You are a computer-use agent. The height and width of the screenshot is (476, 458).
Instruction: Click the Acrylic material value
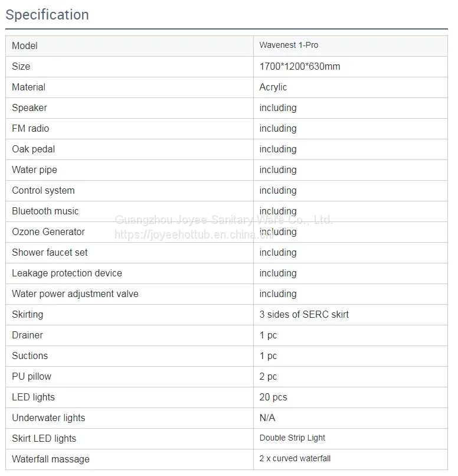(x=273, y=87)
